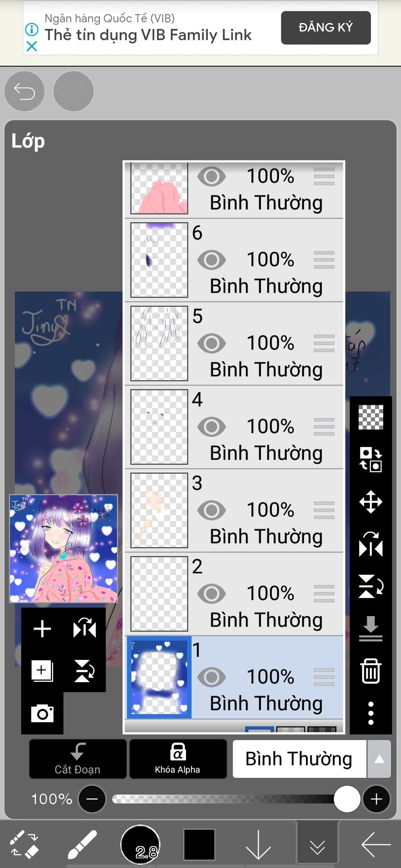This screenshot has height=868, width=401.
Task: Expand the Bình Thường blend mode arrow
Action: (379, 759)
